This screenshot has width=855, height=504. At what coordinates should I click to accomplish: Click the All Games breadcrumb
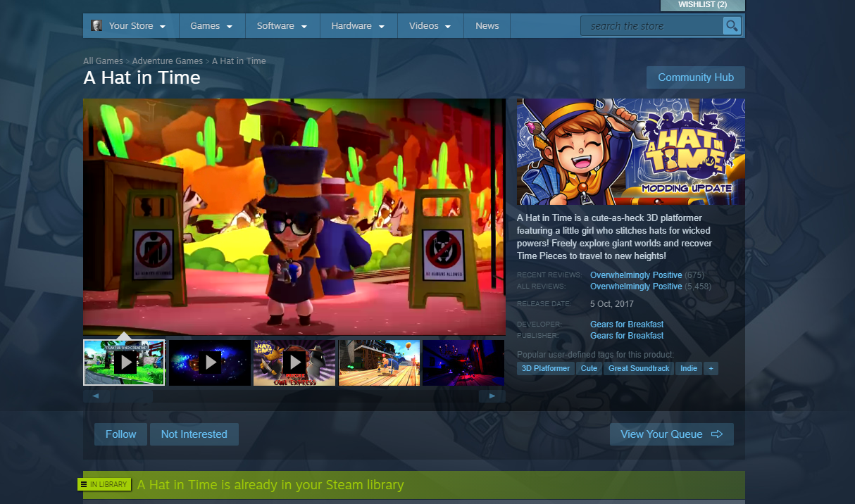(103, 61)
